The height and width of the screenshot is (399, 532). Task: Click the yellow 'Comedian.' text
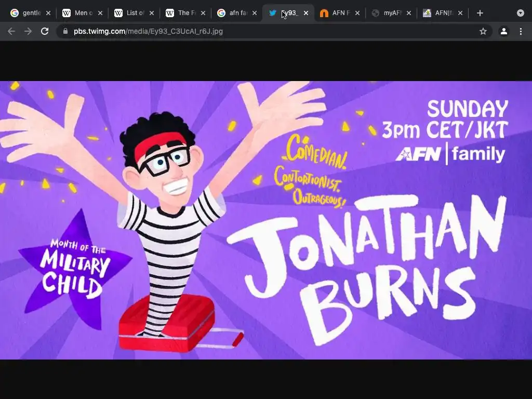point(315,152)
